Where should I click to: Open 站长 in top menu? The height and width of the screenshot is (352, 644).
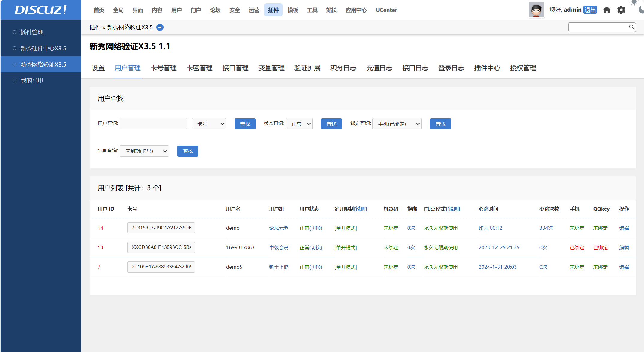[x=332, y=10]
